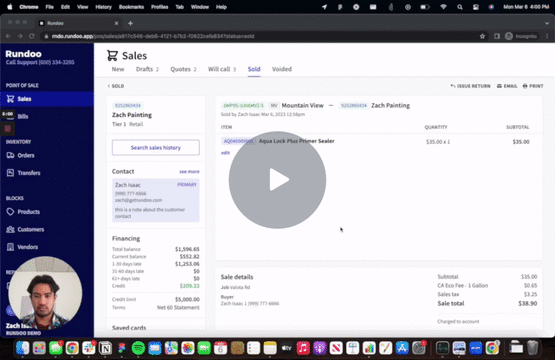The height and width of the screenshot is (360, 555).
Task: Open Trash in the Dock
Action: click(x=532, y=348)
